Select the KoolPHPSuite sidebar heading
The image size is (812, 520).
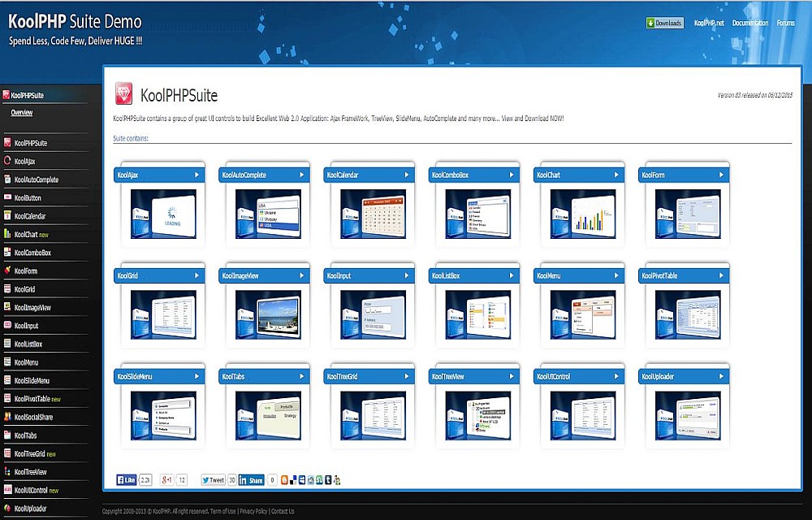[27, 95]
